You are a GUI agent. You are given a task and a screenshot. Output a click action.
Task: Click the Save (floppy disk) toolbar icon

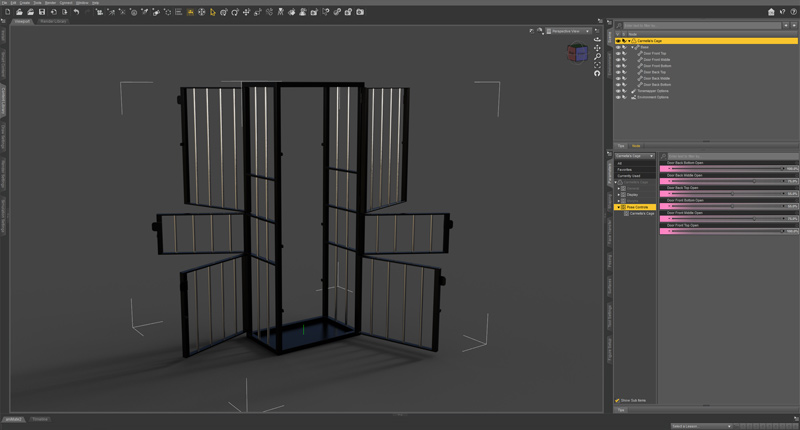pos(42,12)
